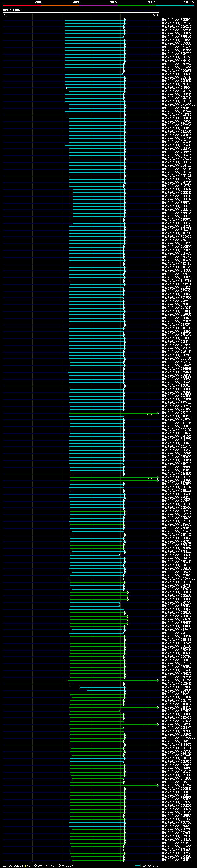Select label UniRef100_Q655T1
This screenshot has width=197, height=868.
(x=177, y=220)
